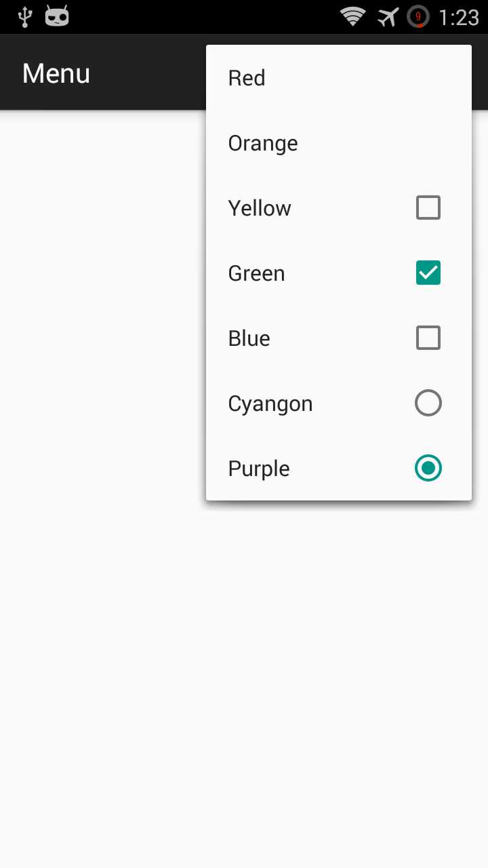Click the selected Purple radio button
The image size is (488, 868).
tap(428, 468)
